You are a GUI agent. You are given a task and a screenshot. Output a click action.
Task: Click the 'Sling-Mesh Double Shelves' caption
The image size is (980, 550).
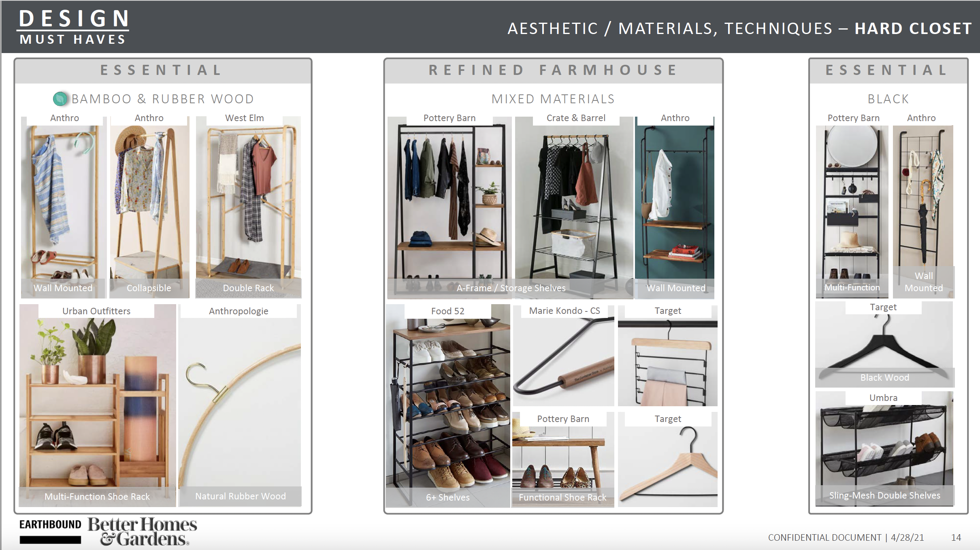pos(885,495)
